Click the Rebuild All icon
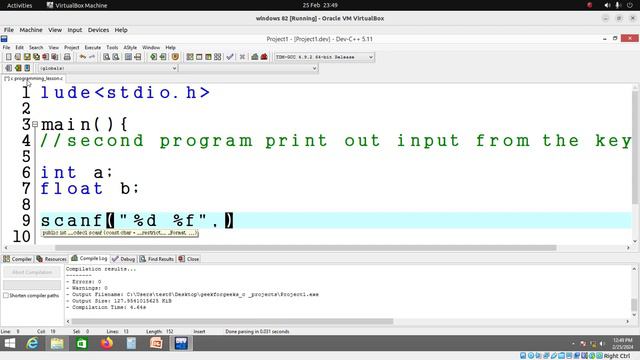Viewport: 640px width, 360px height. [218, 57]
